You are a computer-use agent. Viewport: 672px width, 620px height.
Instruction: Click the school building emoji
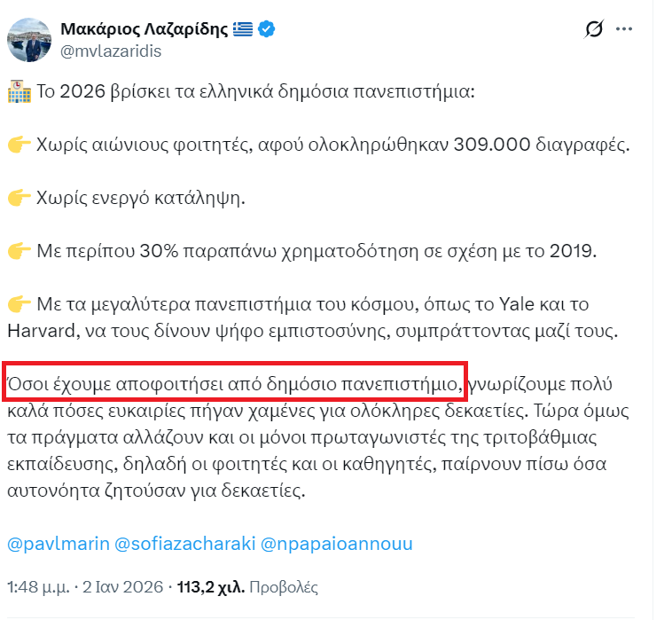[19, 91]
